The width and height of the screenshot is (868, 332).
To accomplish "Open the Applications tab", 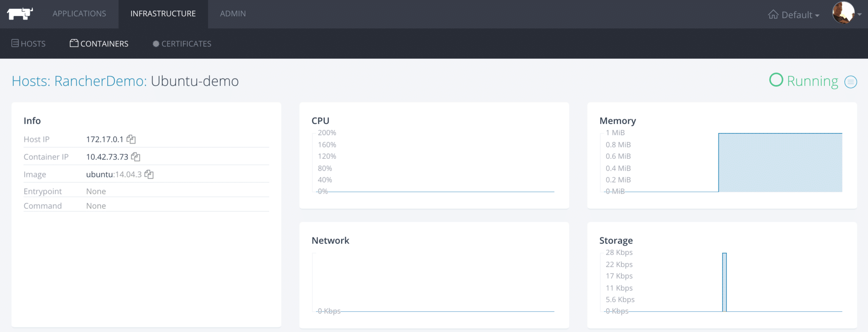I will [x=79, y=14].
